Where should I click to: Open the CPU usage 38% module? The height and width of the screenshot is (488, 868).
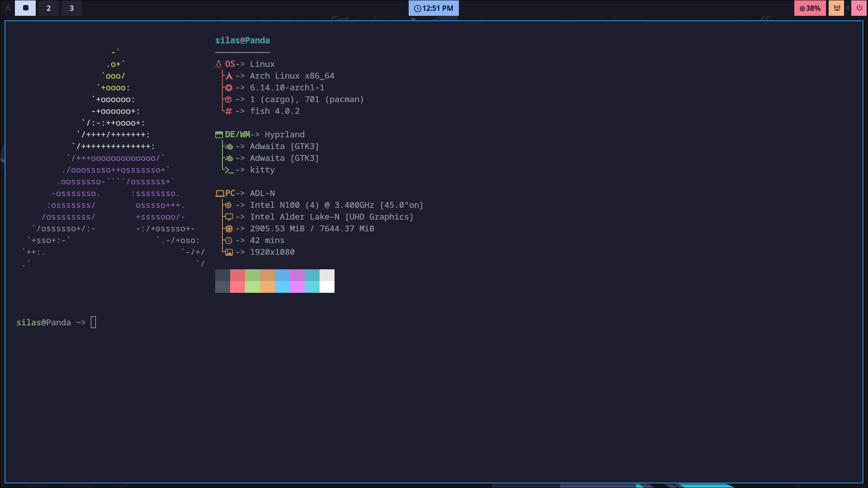pos(810,8)
